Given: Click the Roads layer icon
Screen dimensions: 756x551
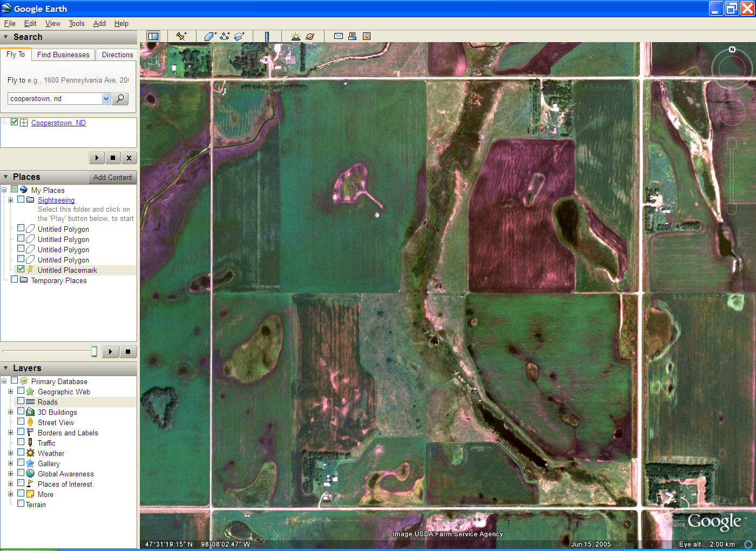Looking at the screenshot, I should (30, 402).
